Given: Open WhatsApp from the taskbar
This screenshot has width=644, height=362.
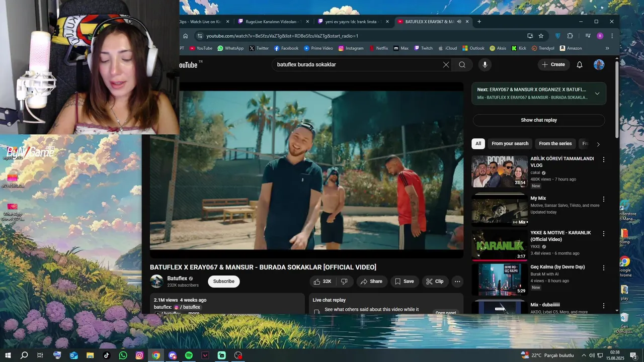Looking at the screenshot, I should (x=123, y=355).
